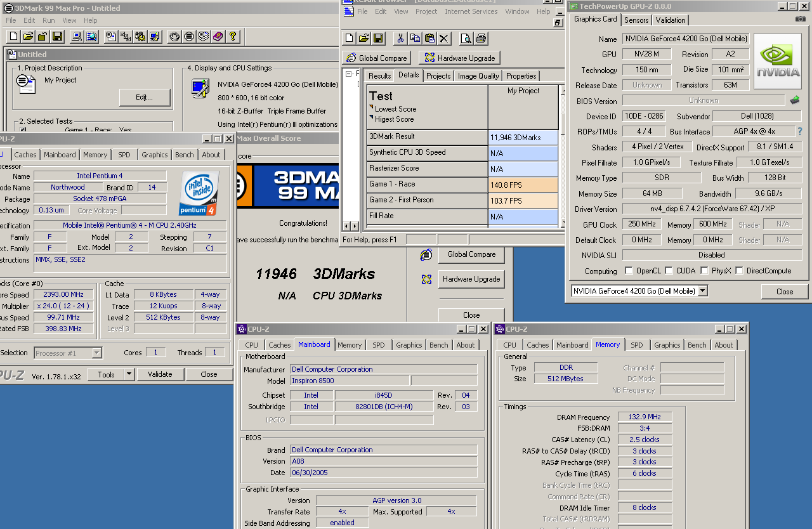812x529 pixels.
Task: Click the ring-shaped run icon in 3DMark toolbar
Action: 174,36
